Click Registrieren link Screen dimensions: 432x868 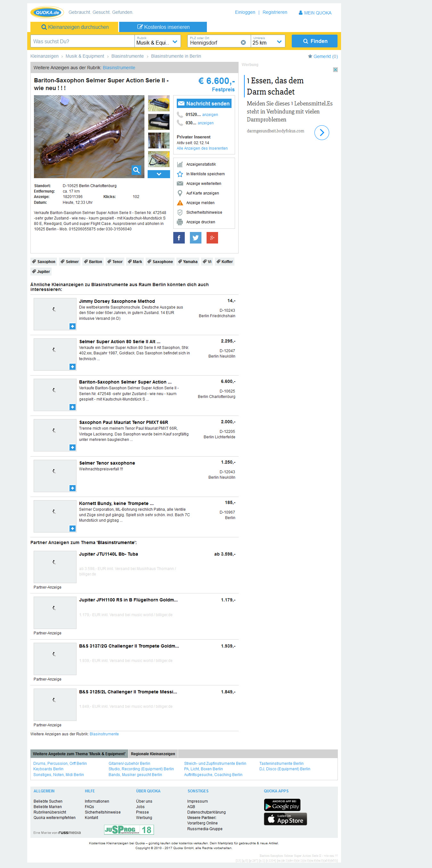[x=275, y=12]
